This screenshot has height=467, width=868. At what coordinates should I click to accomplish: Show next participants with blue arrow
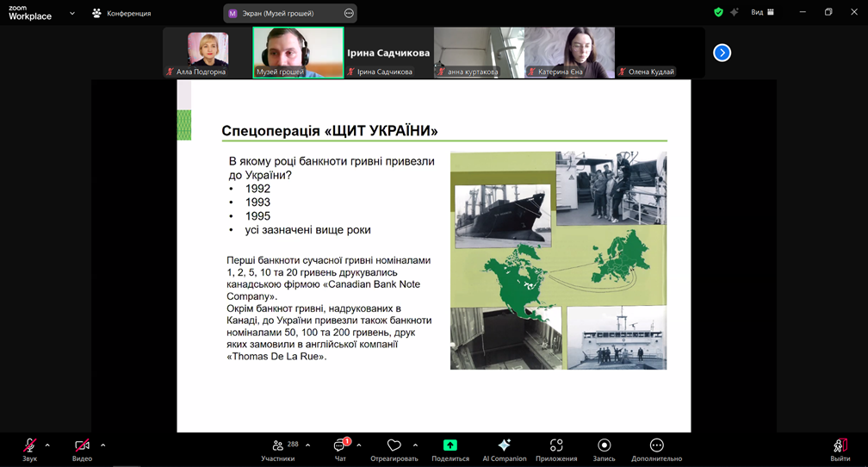click(722, 53)
